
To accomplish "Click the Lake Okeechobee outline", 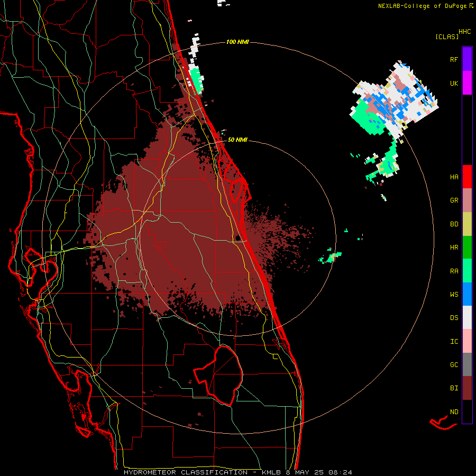I will tap(219, 375).
